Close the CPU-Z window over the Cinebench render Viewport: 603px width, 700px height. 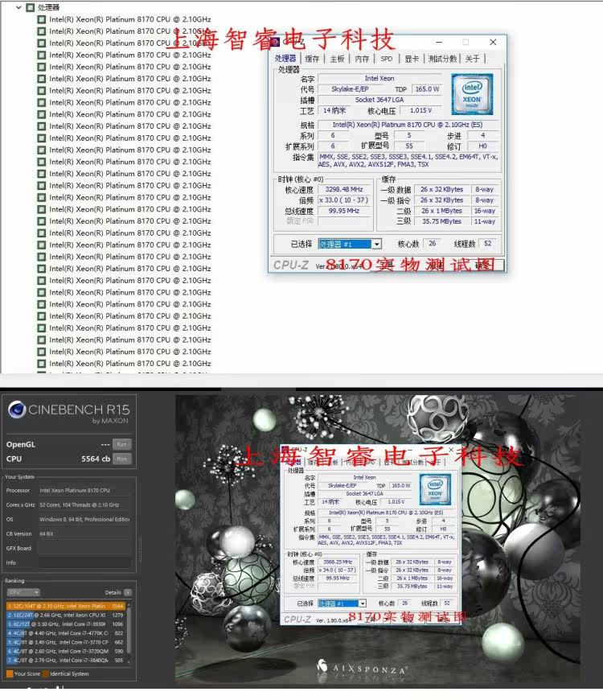pyautogui.click(x=450, y=450)
